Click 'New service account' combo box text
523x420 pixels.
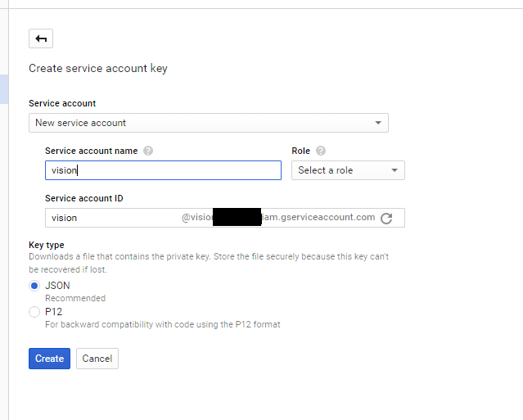click(81, 123)
